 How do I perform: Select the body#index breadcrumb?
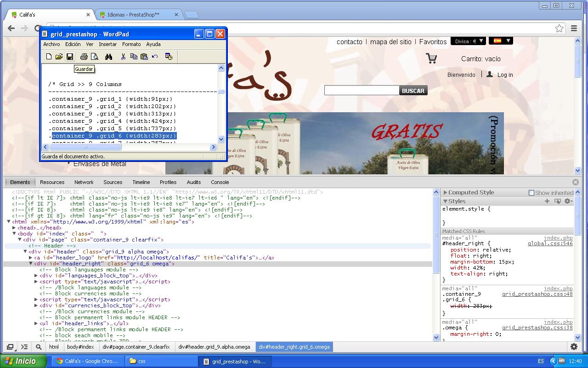pos(80,347)
